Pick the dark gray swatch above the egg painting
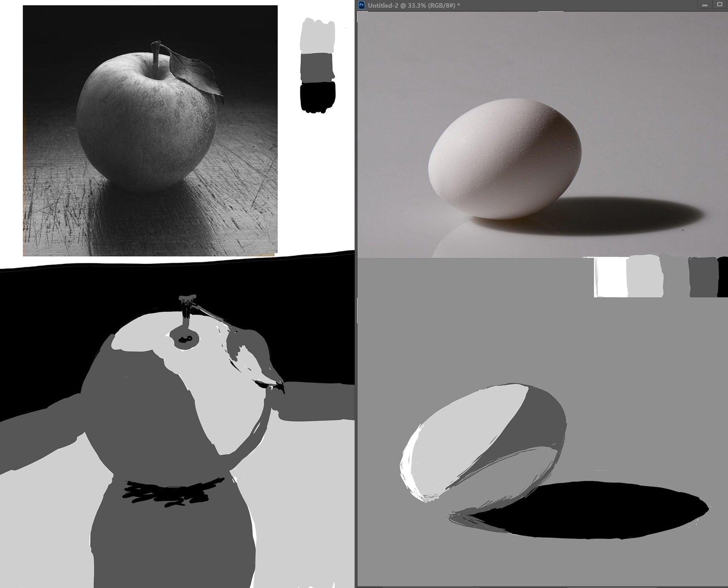The width and height of the screenshot is (728, 588). (703, 277)
